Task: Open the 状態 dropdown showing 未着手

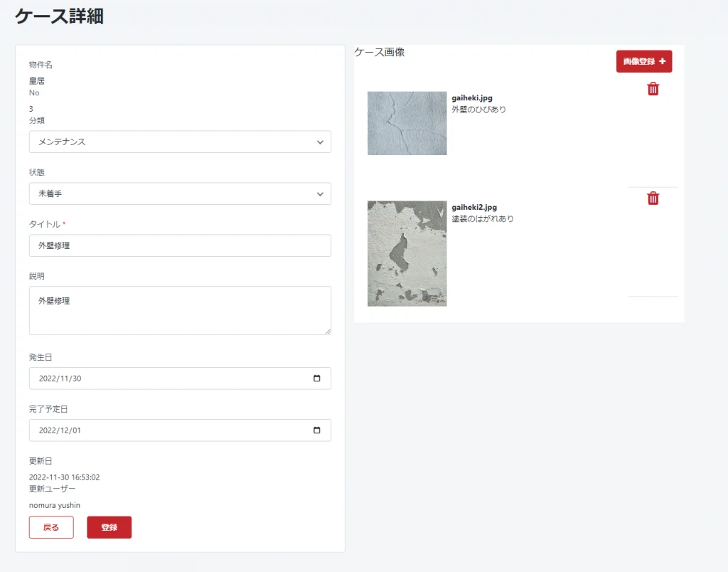Action: [x=180, y=194]
